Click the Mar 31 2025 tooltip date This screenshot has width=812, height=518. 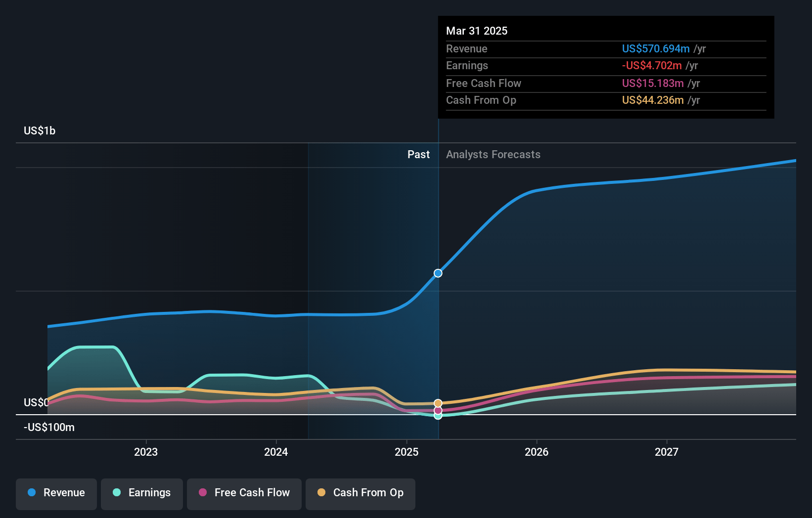click(x=477, y=31)
